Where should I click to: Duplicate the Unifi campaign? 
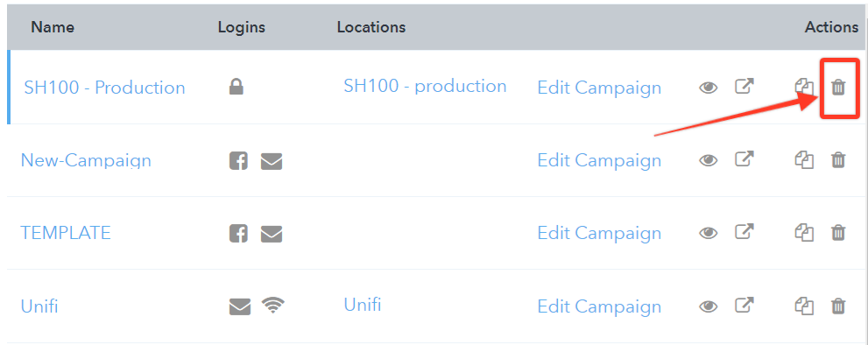(804, 306)
